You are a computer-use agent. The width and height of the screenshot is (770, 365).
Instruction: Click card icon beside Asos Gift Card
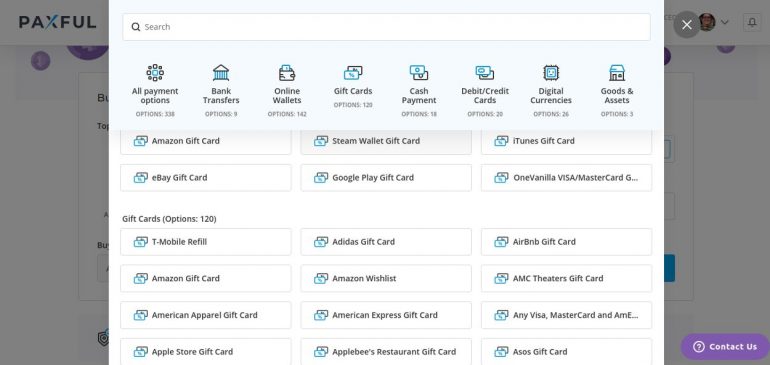pos(501,351)
